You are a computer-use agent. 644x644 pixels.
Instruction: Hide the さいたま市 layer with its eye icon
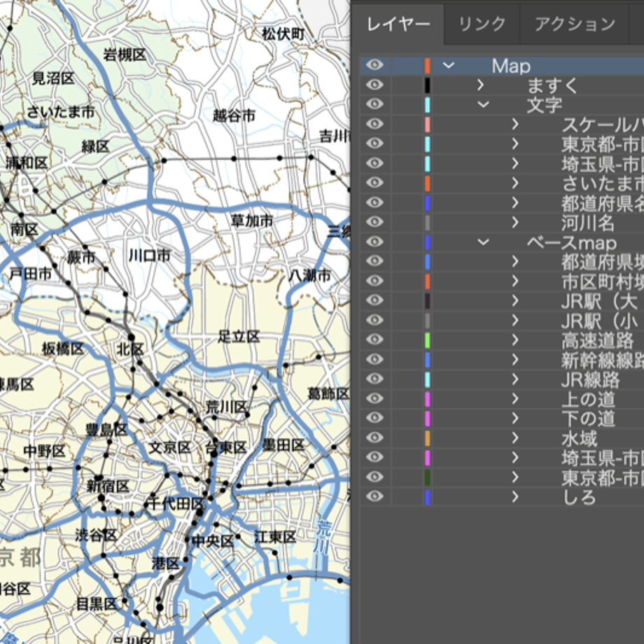[x=374, y=183]
